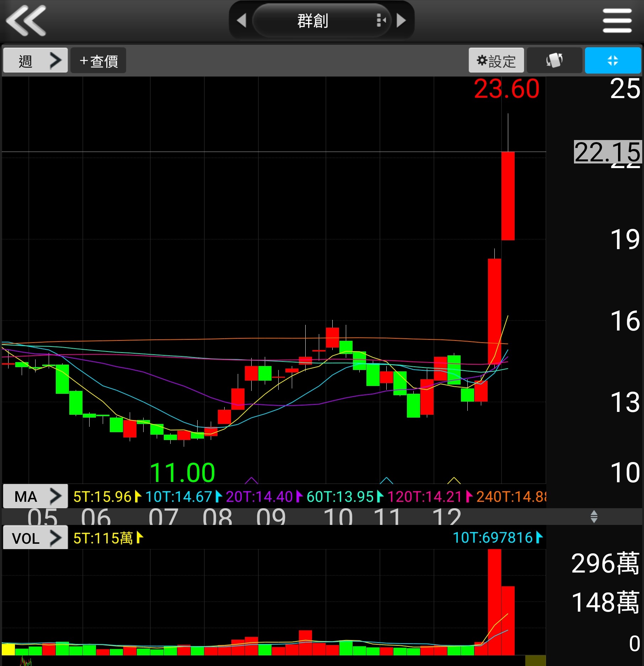Click the 23.60 high price label
The width and height of the screenshot is (644, 666).
coord(506,89)
